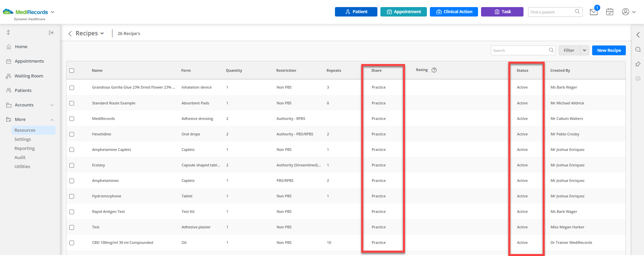Viewport: 644px width, 256px height.
Task: Click the '26 Recipe's' count text
Action: (129, 33)
